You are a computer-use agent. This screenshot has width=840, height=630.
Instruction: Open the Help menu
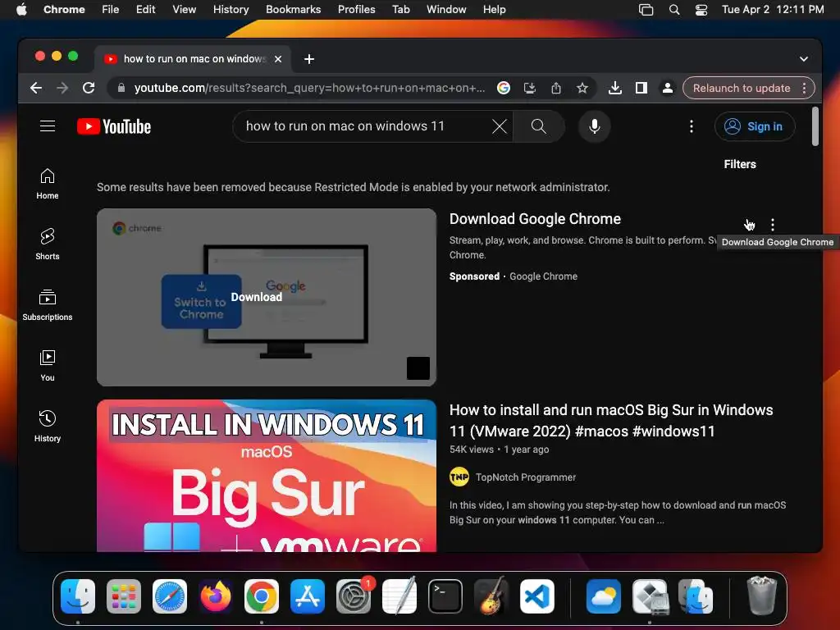pyautogui.click(x=494, y=10)
